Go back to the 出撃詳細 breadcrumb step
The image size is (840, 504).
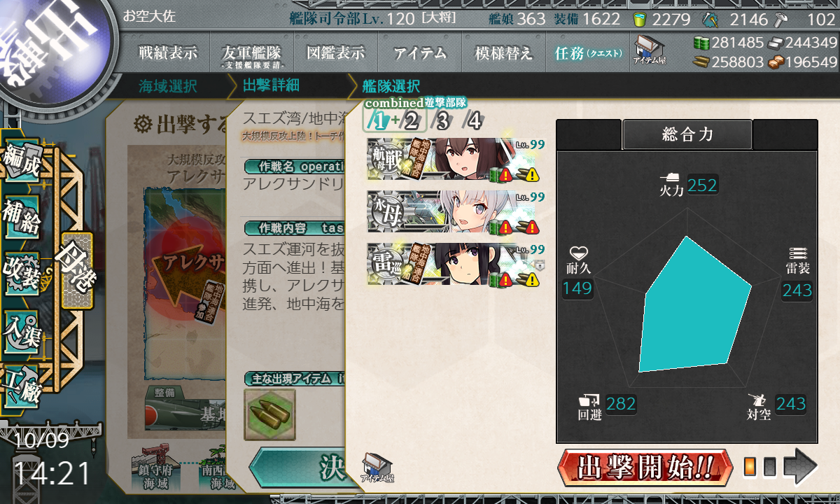(x=271, y=86)
